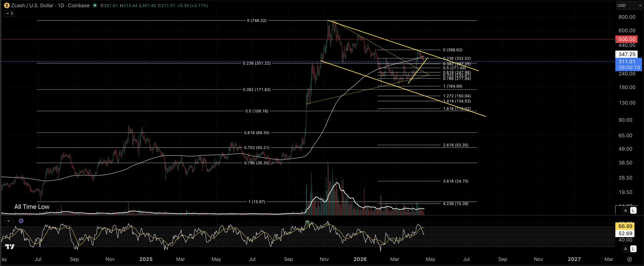This screenshot has width=644, height=266.
Task: Select the Fib label 1.414 (134.53)
Action: point(457,101)
